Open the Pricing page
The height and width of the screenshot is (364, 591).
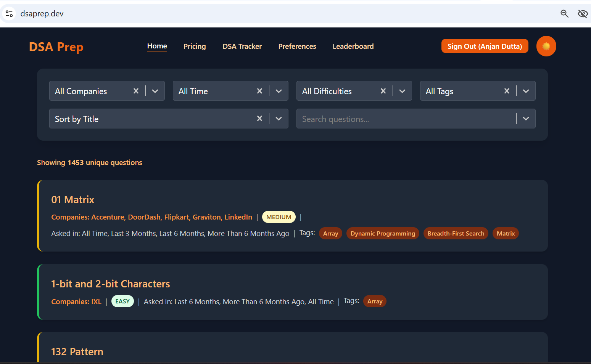195,46
